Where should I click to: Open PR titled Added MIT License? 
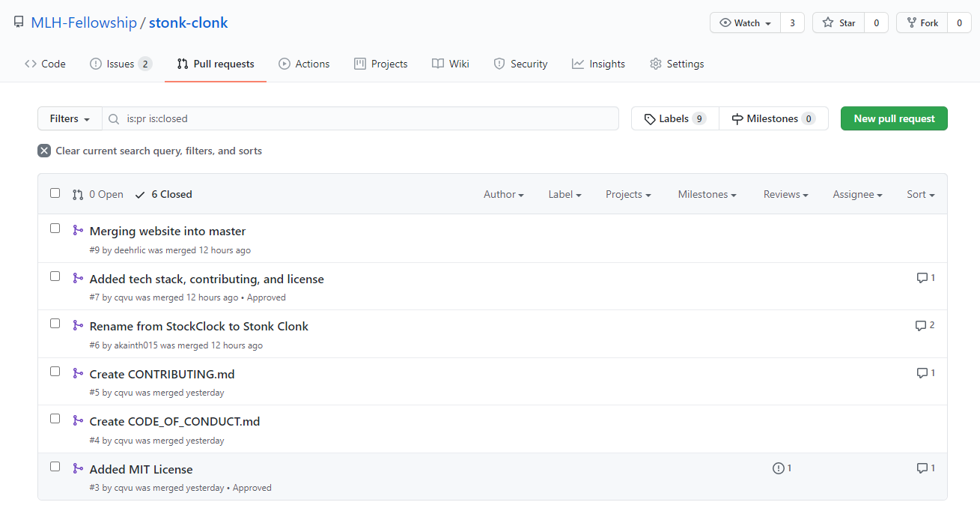point(141,469)
